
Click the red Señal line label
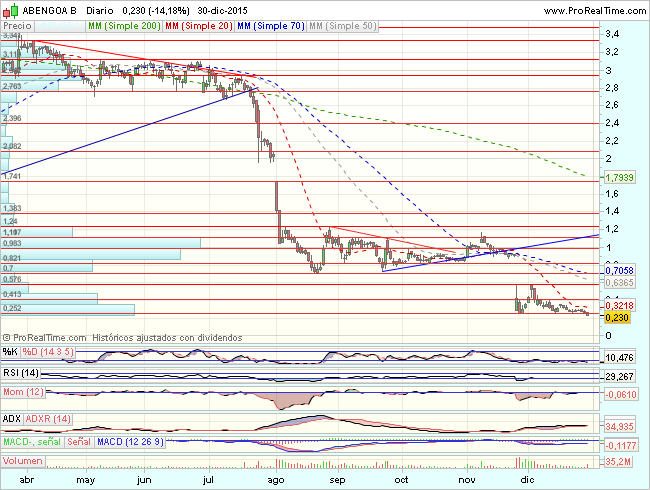pos(79,442)
